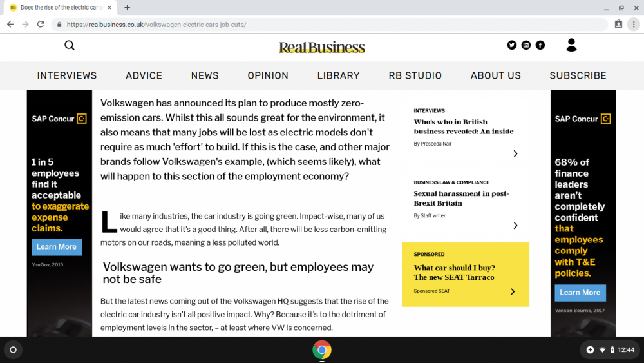Click author name Praseeda Nair
Viewport: 644px width, 363px height.
[x=436, y=144]
